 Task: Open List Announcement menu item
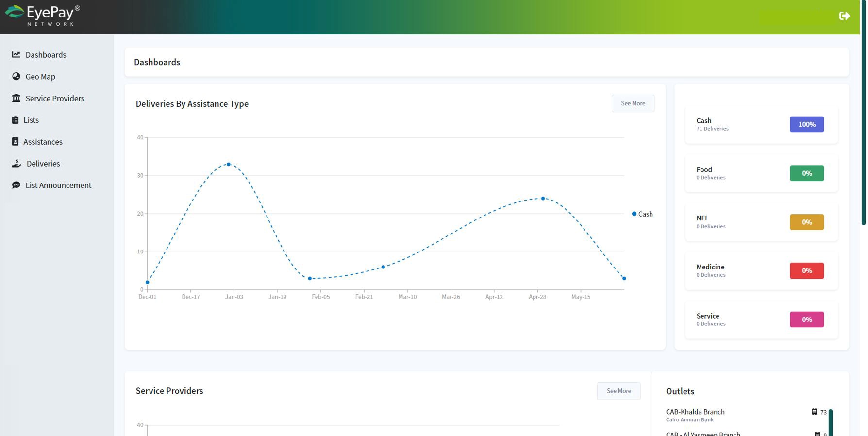(58, 185)
